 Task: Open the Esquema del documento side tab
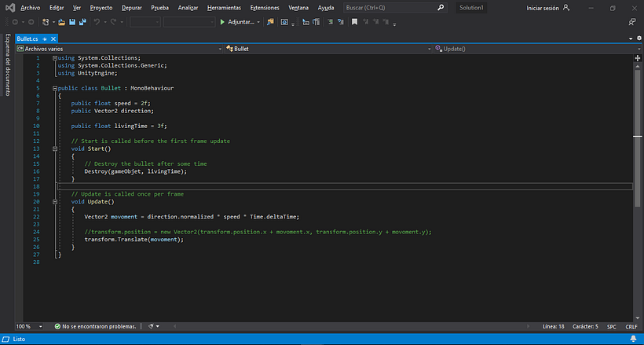tap(7, 64)
